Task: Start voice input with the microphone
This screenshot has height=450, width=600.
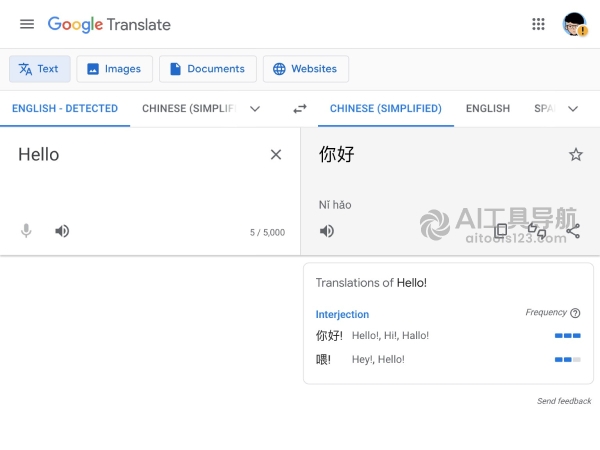Action: (26, 231)
